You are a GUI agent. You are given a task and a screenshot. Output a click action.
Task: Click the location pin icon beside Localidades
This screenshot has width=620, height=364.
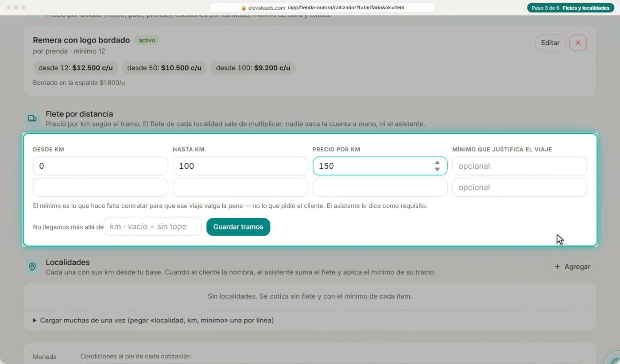pyautogui.click(x=32, y=267)
